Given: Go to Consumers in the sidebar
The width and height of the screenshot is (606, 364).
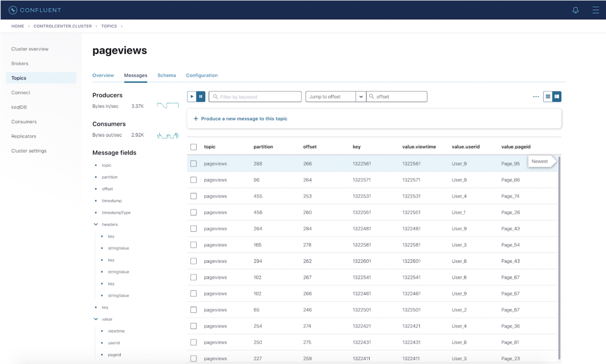Looking at the screenshot, I should (x=24, y=122).
